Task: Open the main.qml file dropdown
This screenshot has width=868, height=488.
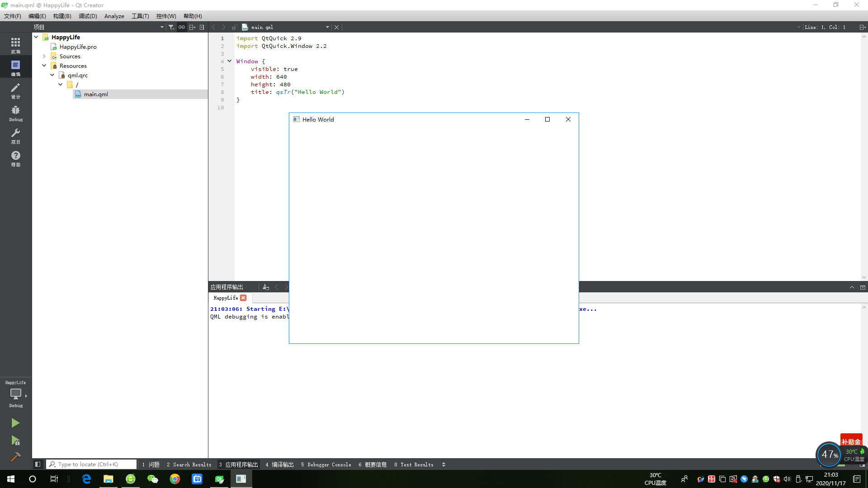Action: click(x=327, y=27)
